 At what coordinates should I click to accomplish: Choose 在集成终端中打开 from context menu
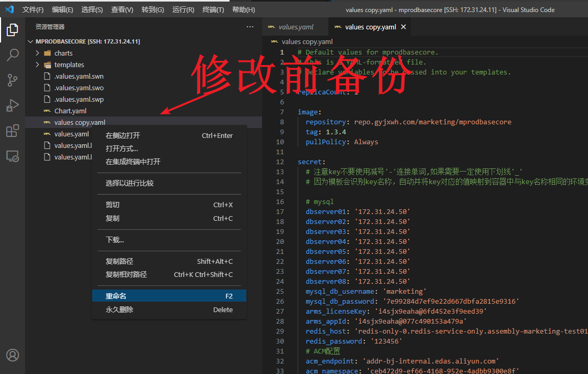tap(169, 162)
